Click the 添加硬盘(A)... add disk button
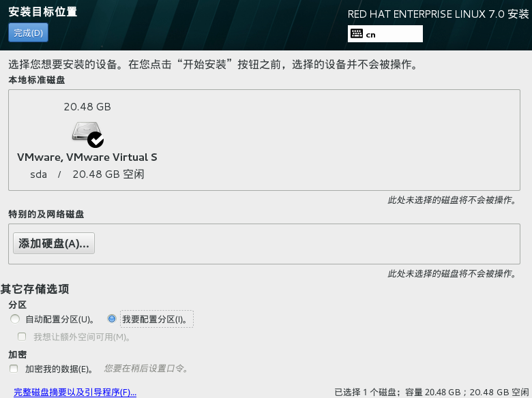Viewport: 532px width, 398px height. coord(54,243)
